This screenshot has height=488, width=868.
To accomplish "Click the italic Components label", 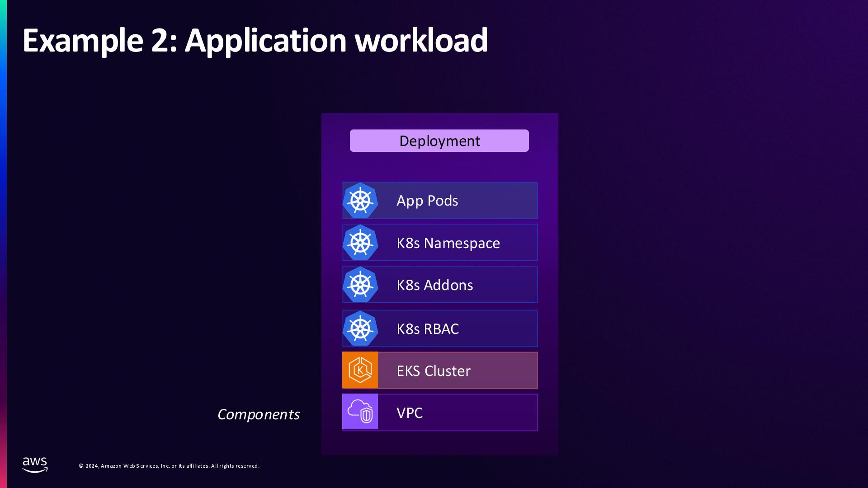I will 259,414.
